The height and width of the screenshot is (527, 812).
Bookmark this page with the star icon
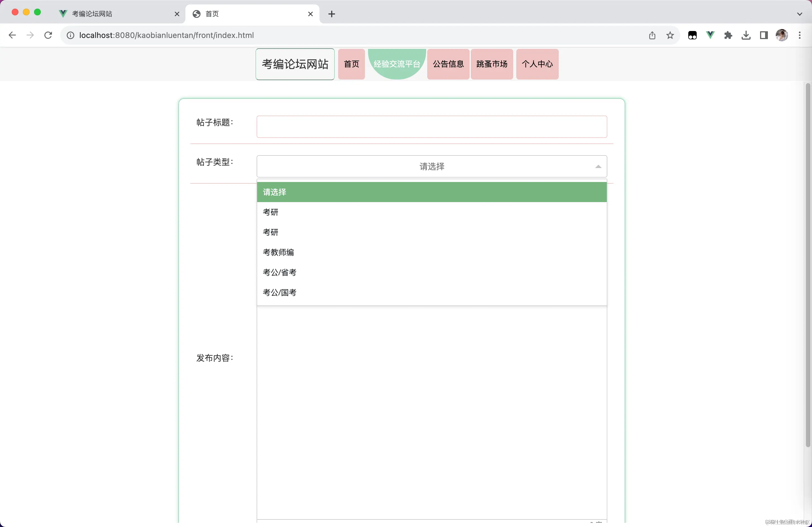(670, 35)
